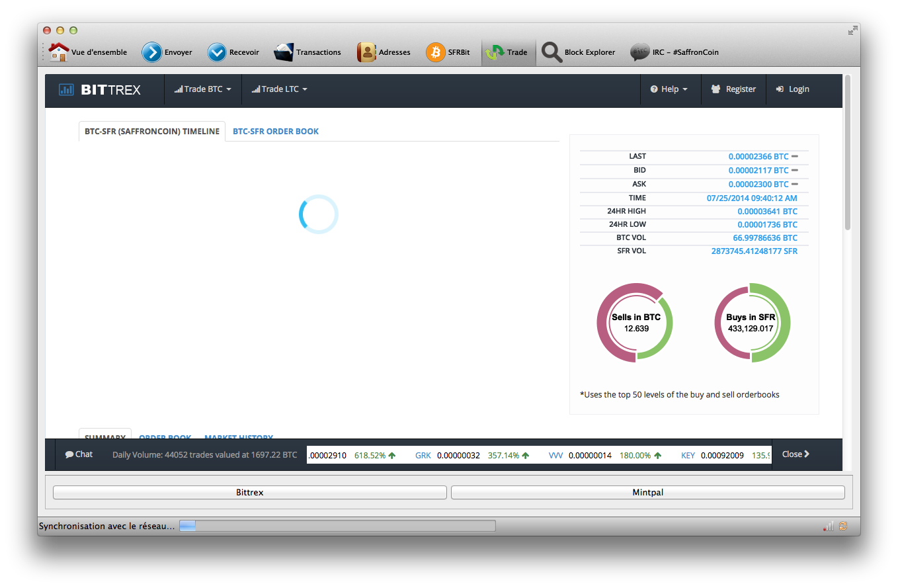Click the 357.14% change in ticker
Image resolution: width=898 pixels, height=588 pixels.
pos(503,455)
